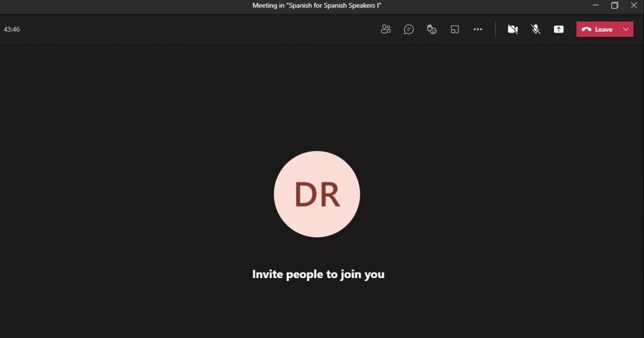Restore down the meeting window
This screenshot has width=644, height=338.
click(614, 6)
